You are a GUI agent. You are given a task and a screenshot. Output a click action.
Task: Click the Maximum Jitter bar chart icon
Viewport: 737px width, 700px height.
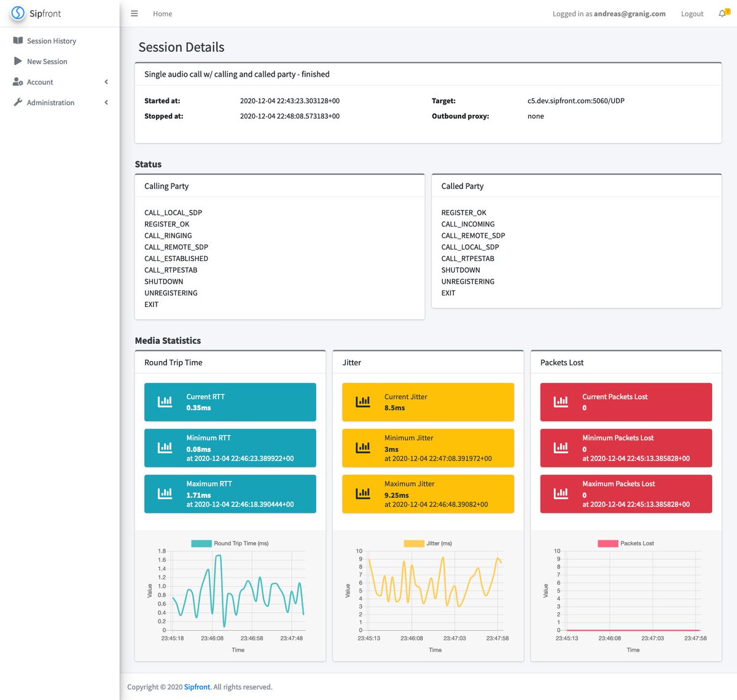(362, 493)
